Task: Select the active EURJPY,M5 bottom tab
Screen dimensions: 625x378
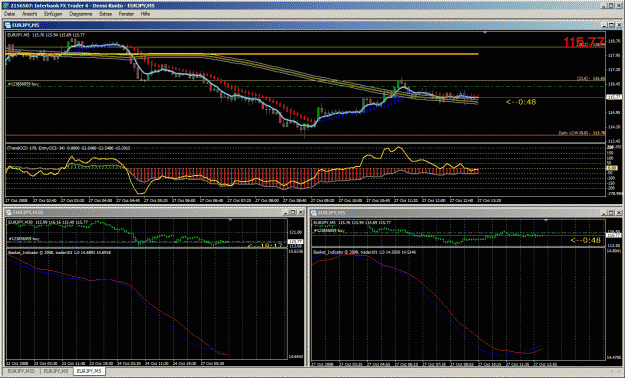Action: click(89, 371)
